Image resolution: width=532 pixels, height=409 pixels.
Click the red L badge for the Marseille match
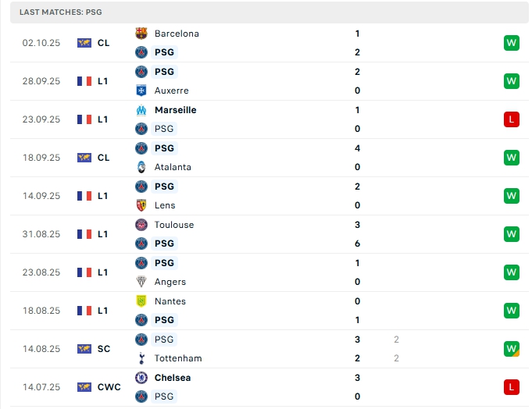click(x=512, y=119)
